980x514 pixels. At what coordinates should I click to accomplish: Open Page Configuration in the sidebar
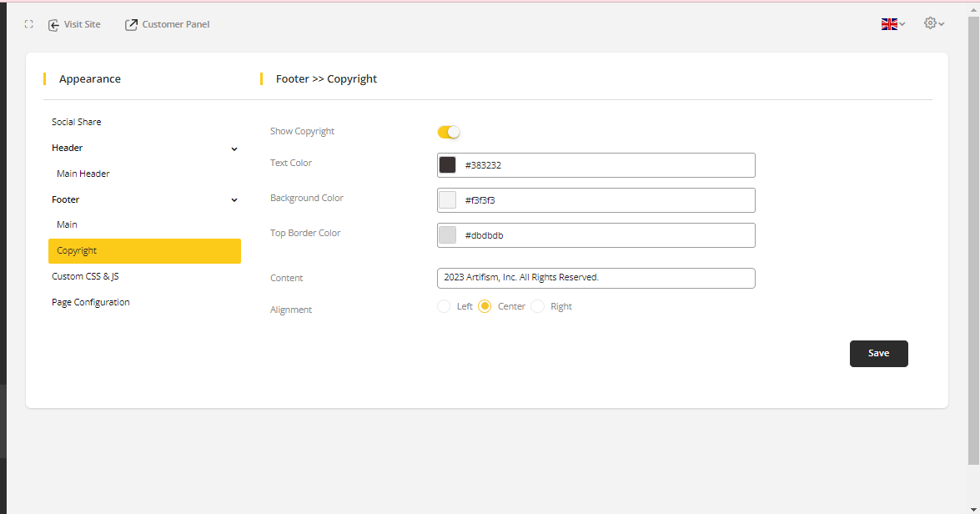91,302
